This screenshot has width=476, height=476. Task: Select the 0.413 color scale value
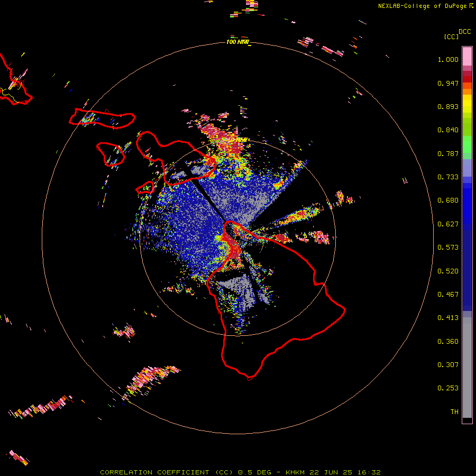point(448,318)
